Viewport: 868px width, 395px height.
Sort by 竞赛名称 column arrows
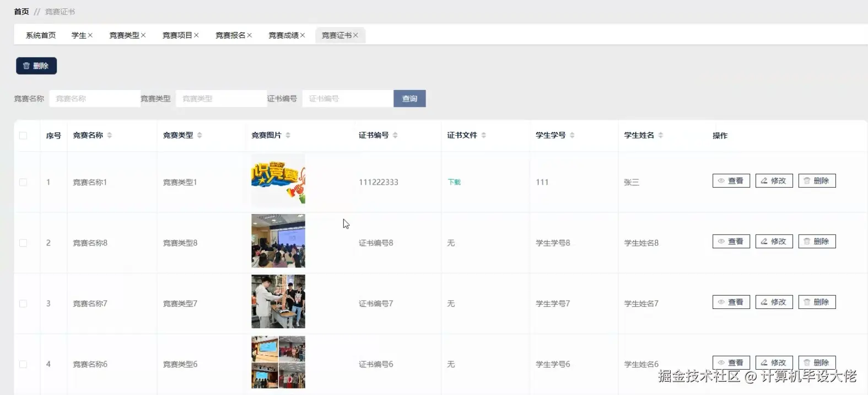[x=110, y=135]
